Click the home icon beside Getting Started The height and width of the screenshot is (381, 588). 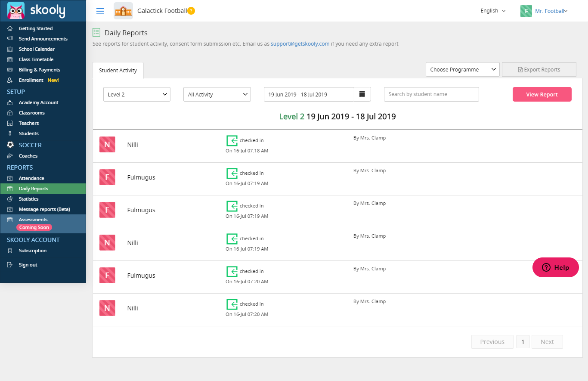[x=10, y=28]
